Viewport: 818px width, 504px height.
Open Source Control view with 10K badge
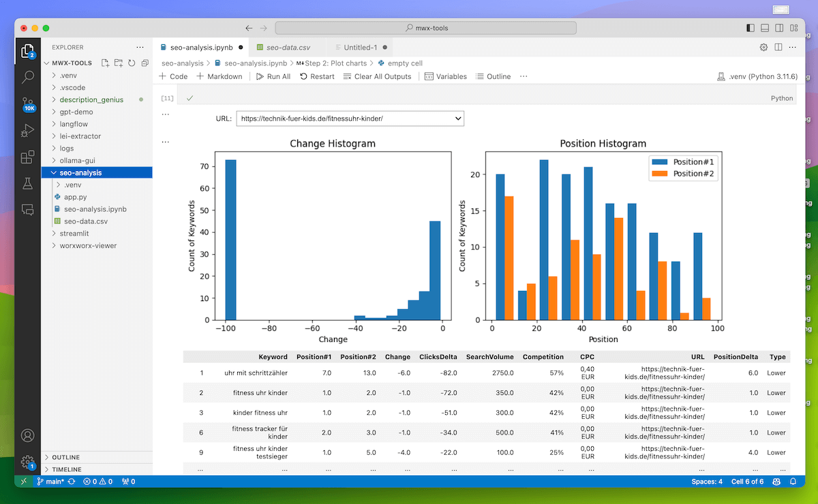pos(28,104)
